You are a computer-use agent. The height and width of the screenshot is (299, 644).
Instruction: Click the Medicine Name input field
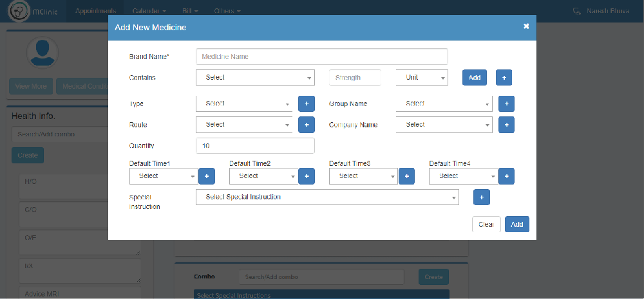[322, 57]
